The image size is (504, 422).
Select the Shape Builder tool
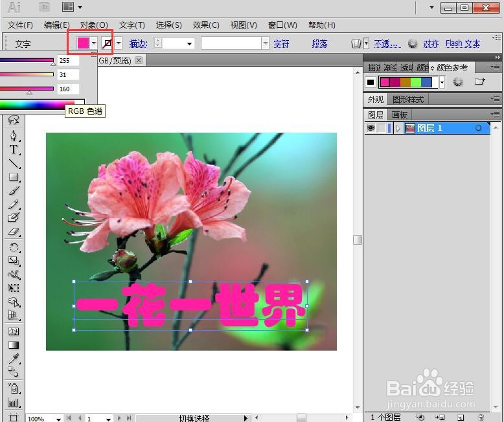14,302
